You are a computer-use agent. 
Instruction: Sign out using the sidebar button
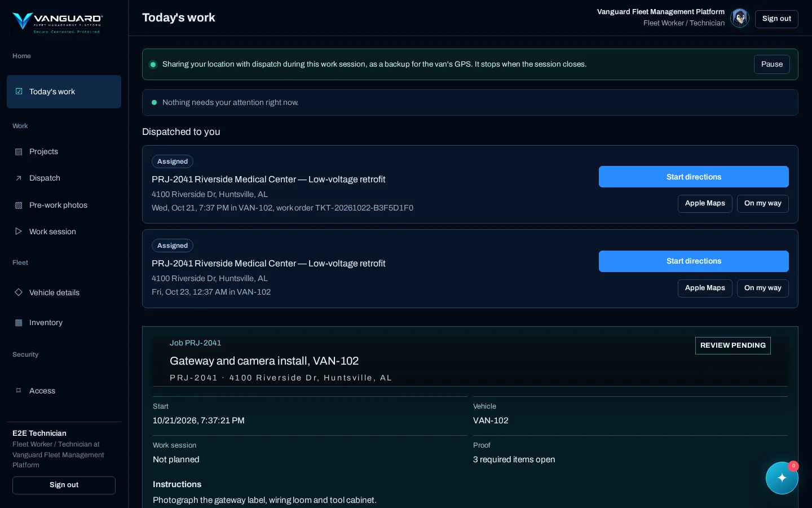64,485
